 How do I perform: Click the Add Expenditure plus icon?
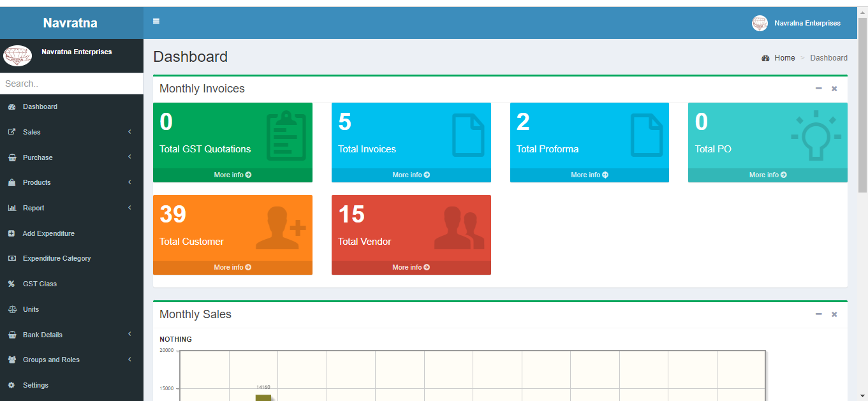point(11,233)
